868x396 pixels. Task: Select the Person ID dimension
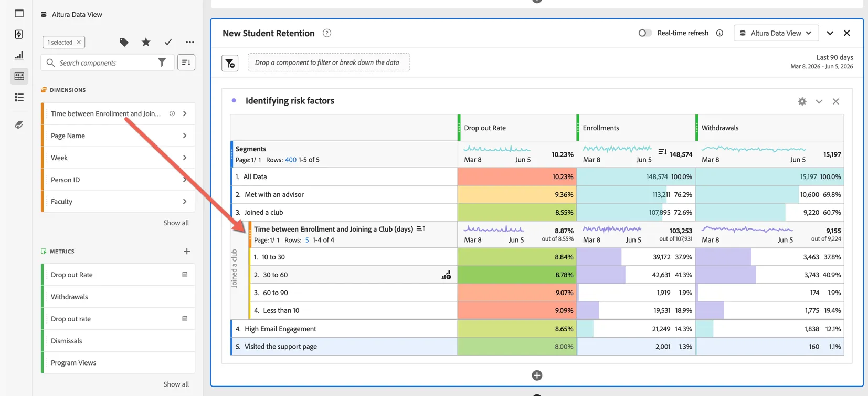click(118, 180)
